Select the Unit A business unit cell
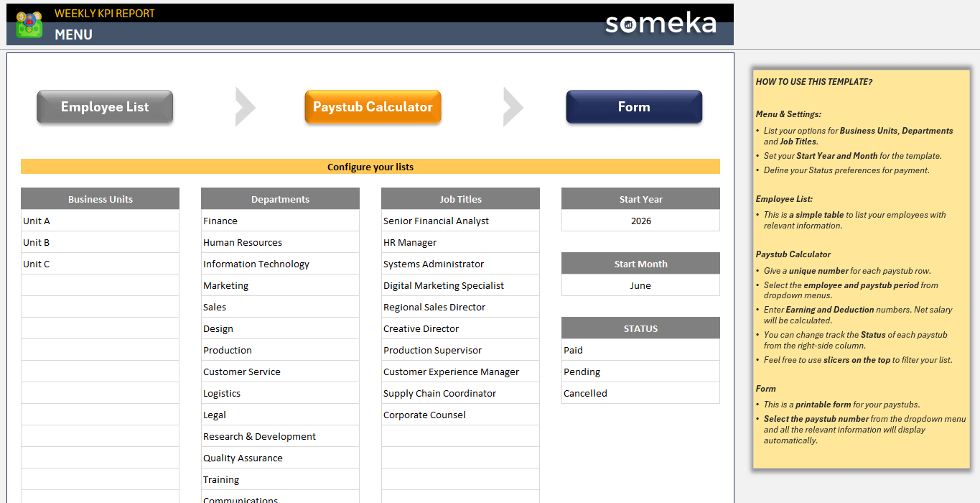Screen dimensions: 980x503 coord(100,221)
